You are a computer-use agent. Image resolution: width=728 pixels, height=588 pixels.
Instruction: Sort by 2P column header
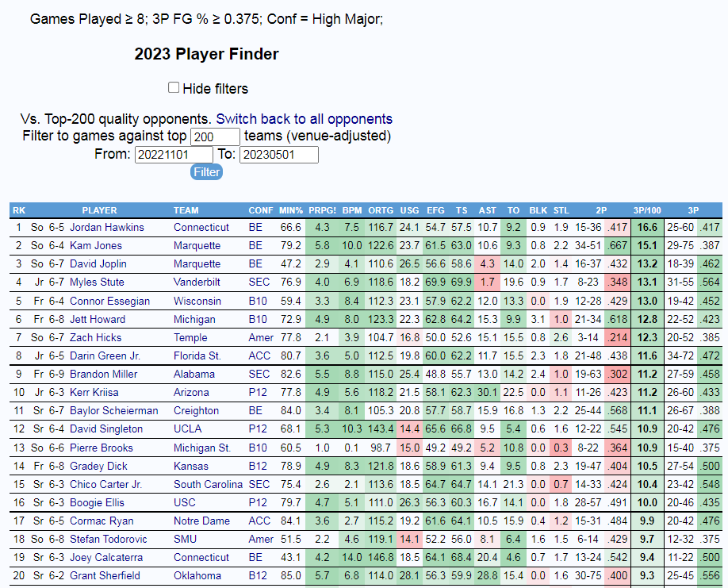[601, 210]
